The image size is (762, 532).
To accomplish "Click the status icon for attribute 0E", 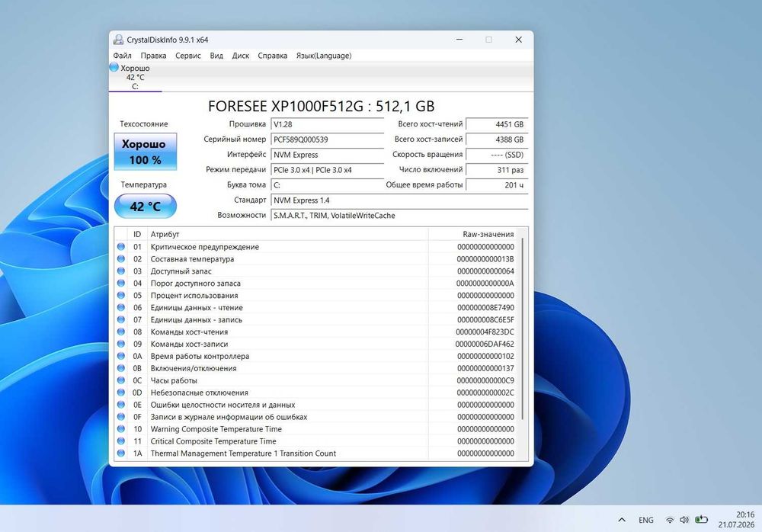I will [x=121, y=405].
